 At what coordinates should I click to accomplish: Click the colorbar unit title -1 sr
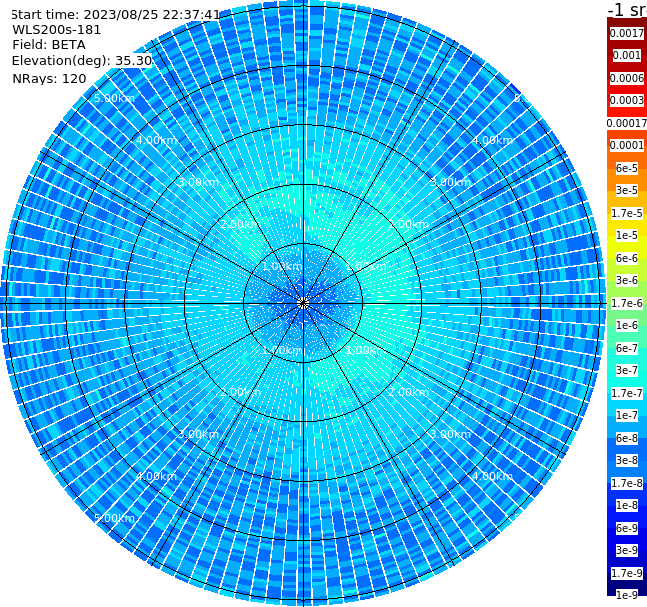(627, 9)
